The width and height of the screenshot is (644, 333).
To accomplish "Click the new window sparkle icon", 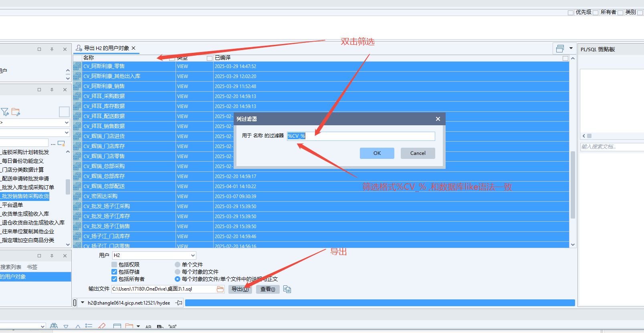I will pyautogui.click(x=61, y=143).
